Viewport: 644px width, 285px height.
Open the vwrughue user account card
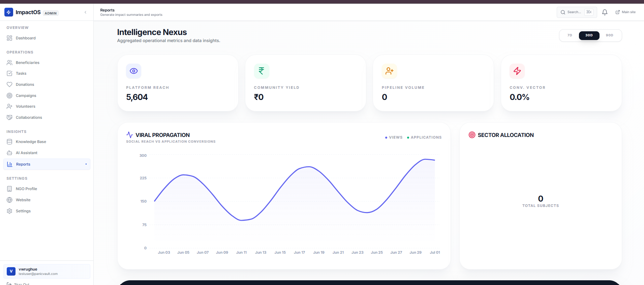coord(47,271)
